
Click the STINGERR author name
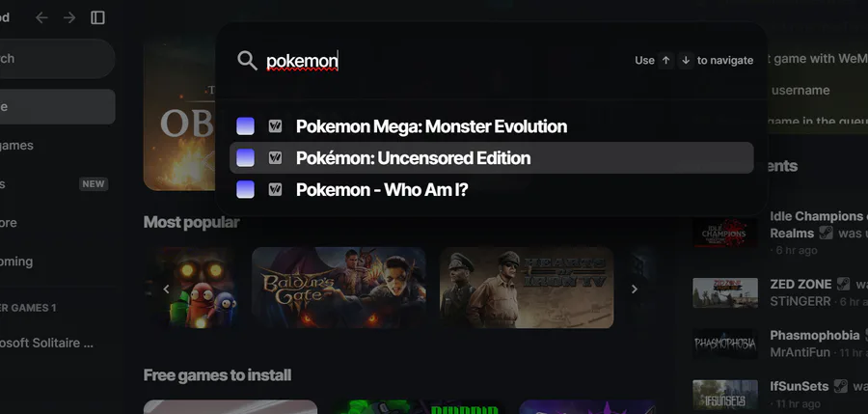click(x=800, y=301)
